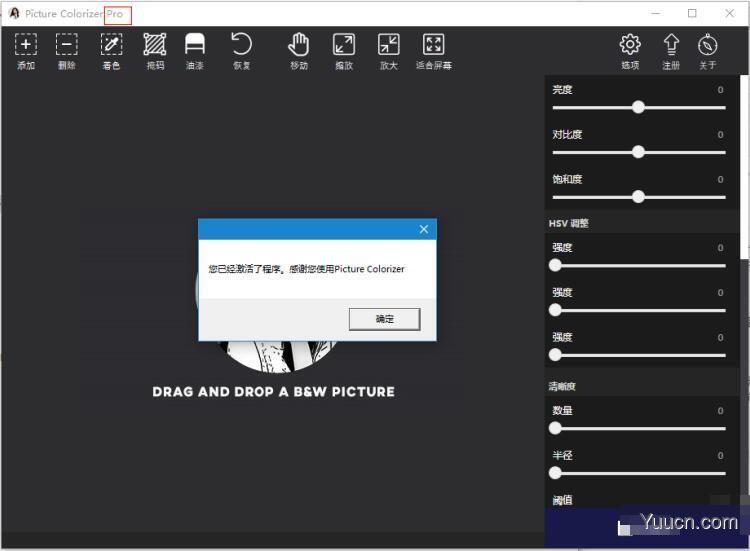Click the 清晰度 sharpness section header
Viewport: 750px width, 551px height.
[562, 386]
